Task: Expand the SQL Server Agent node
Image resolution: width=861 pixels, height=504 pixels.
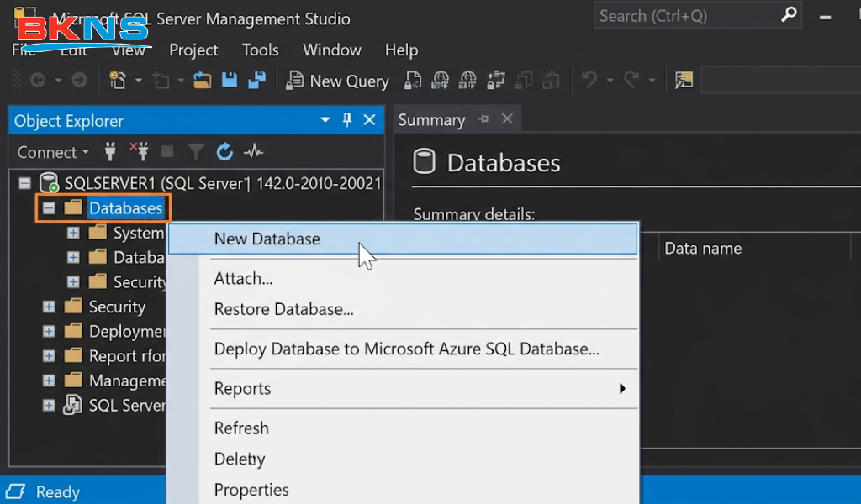Action: [49, 405]
